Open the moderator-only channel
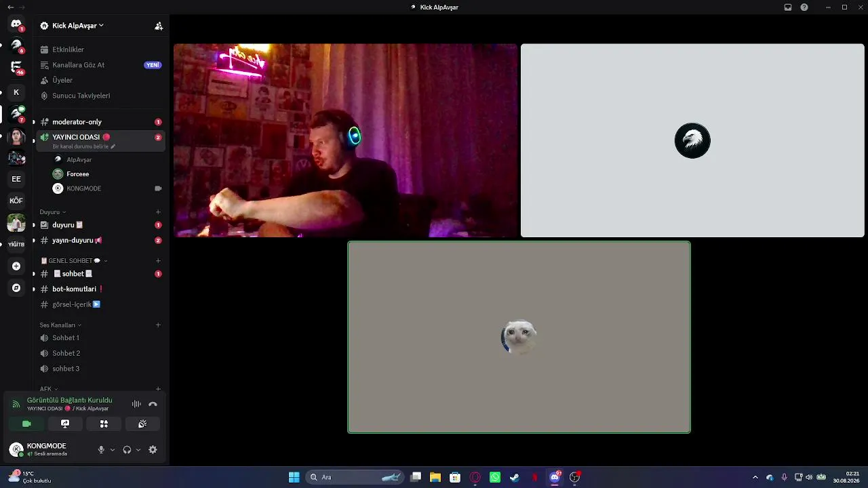The width and height of the screenshot is (868, 488). point(100,122)
